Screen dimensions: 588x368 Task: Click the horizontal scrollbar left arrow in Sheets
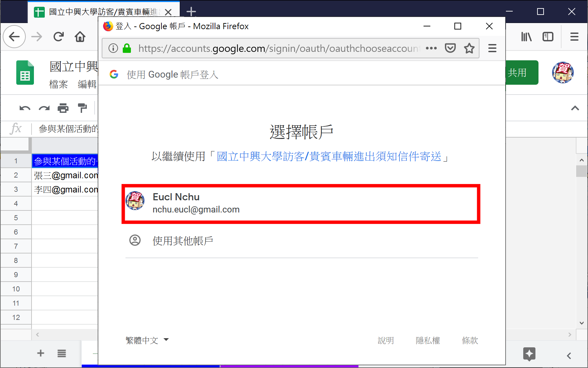pyautogui.click(x=38, y=335)
